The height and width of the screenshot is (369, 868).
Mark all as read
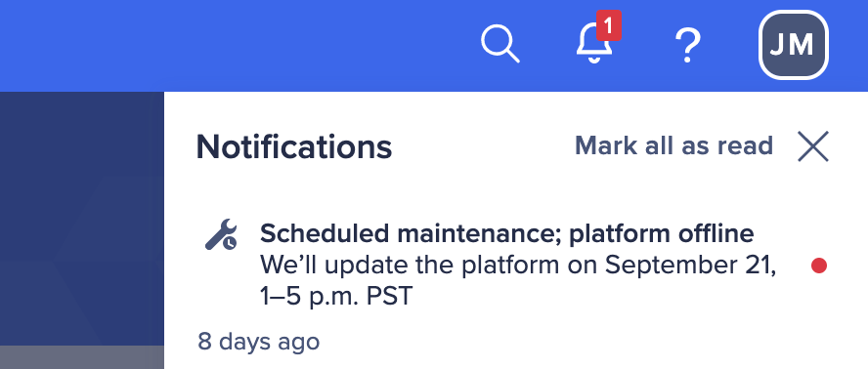[x=673, y=146]
